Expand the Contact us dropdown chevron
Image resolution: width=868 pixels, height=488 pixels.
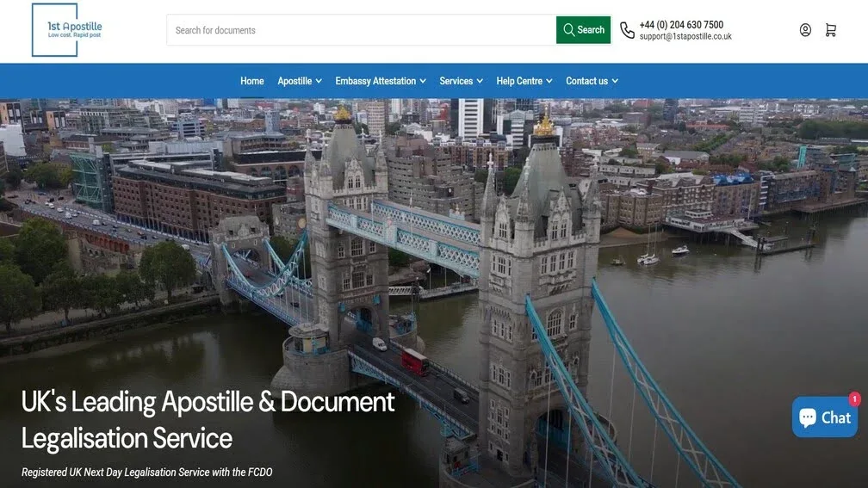click(x=615, y=81)
